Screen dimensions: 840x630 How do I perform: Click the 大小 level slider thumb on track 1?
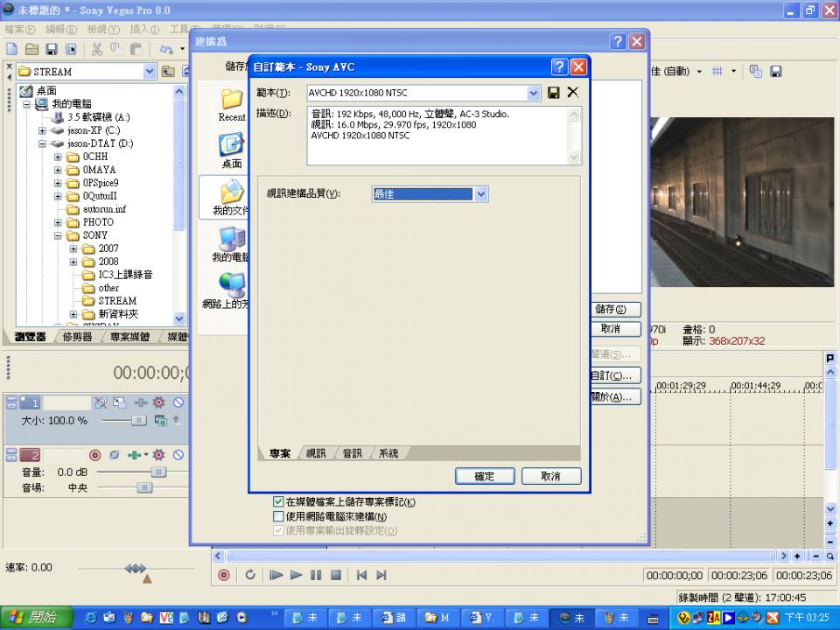pyautogui.click(x=139, y=421)
